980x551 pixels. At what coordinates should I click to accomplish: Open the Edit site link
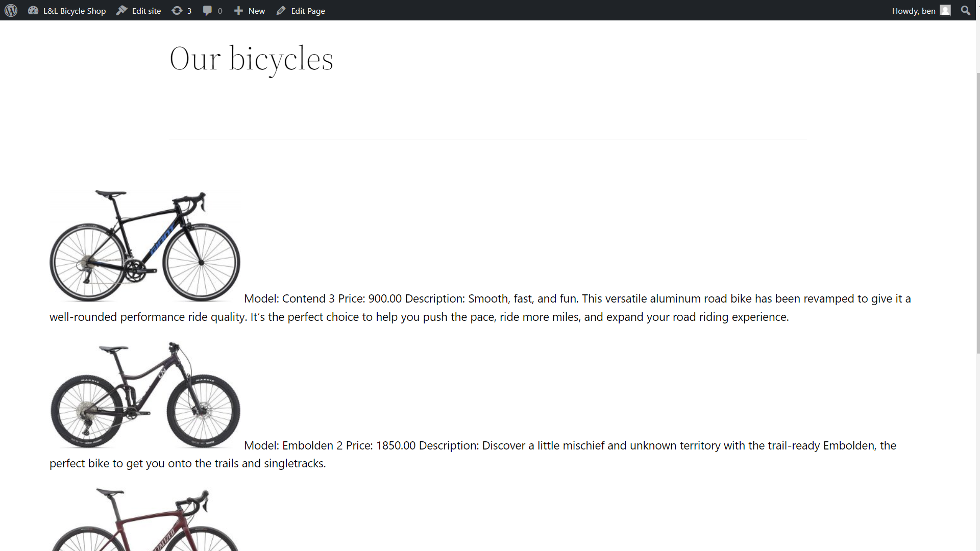146,11
